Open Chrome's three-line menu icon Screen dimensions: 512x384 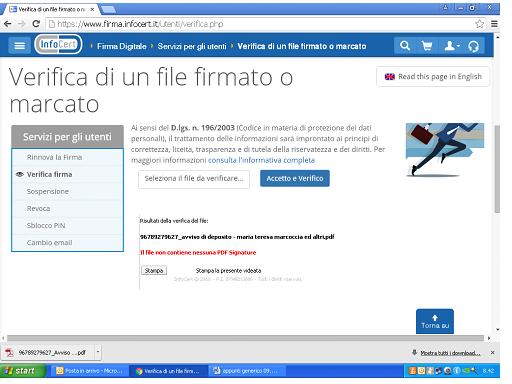pyautogui.click(x=494, y=24)
